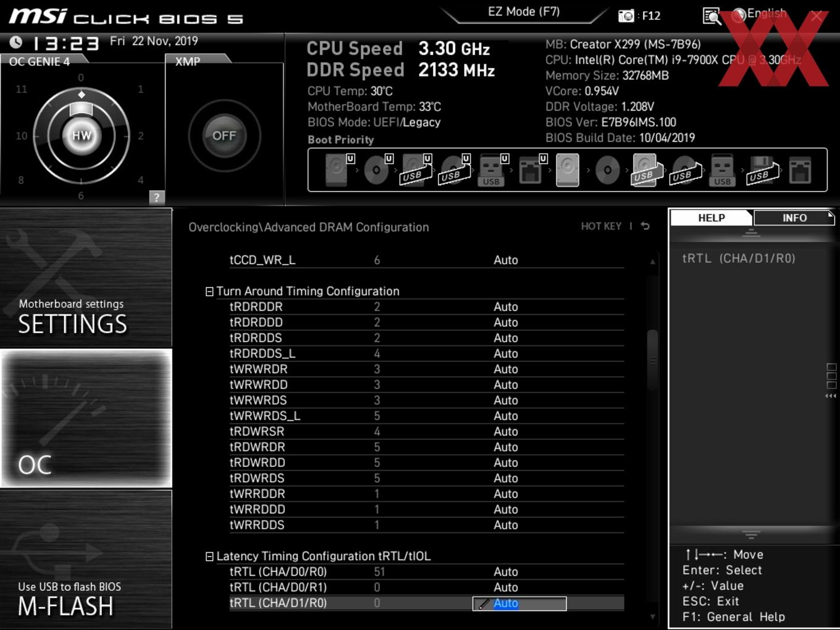The width and height of the screenshot is (840, 630).
Task: Switch to the INFO tab
Action: click(794, 217)
